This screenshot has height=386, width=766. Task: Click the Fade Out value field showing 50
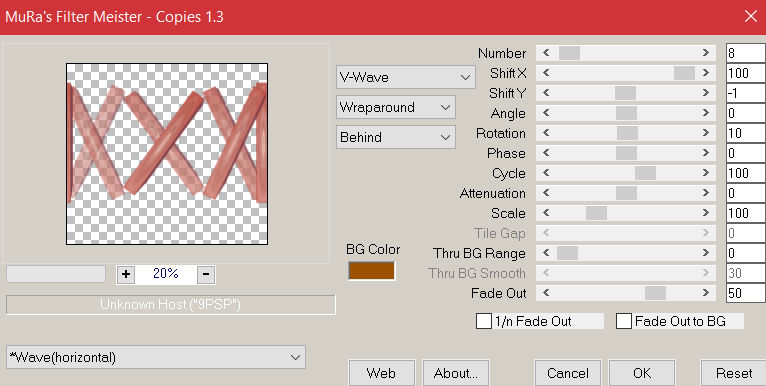[x=745, y=293]
